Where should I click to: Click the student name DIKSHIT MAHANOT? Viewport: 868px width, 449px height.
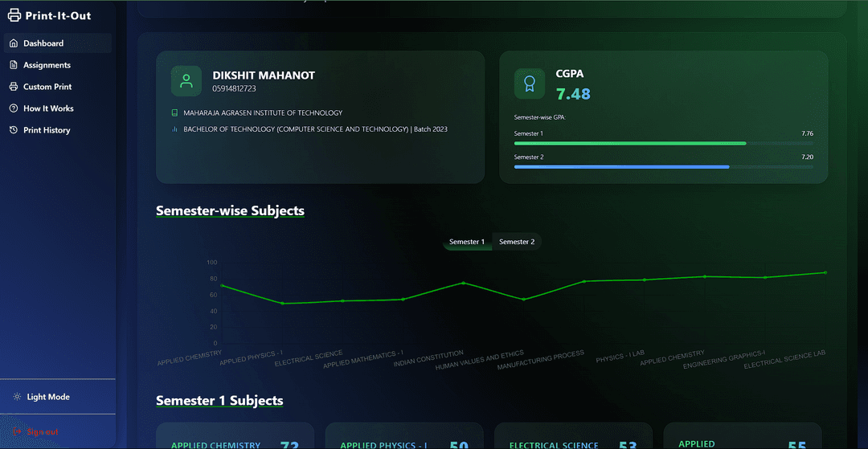(264, 76)
